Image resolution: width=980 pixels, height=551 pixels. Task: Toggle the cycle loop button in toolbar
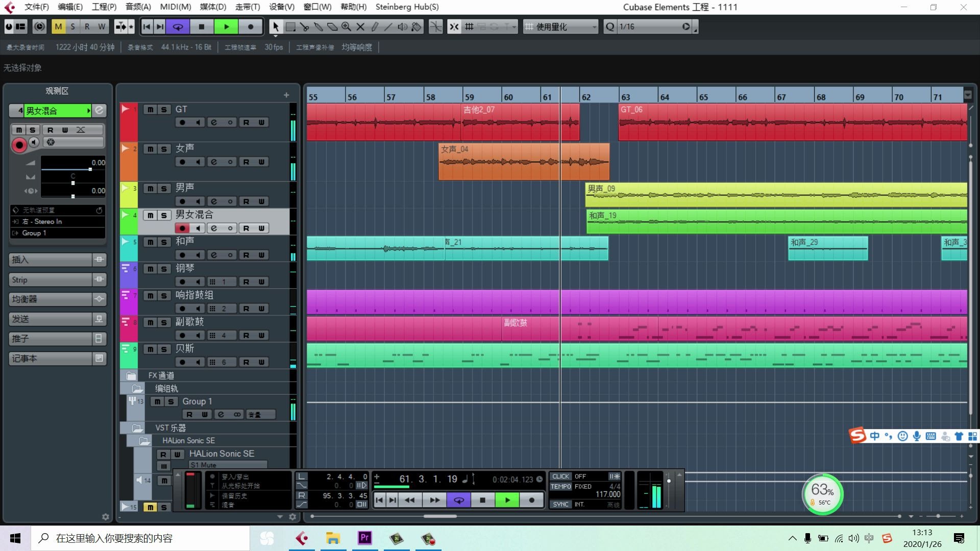(x=178, y=27)
